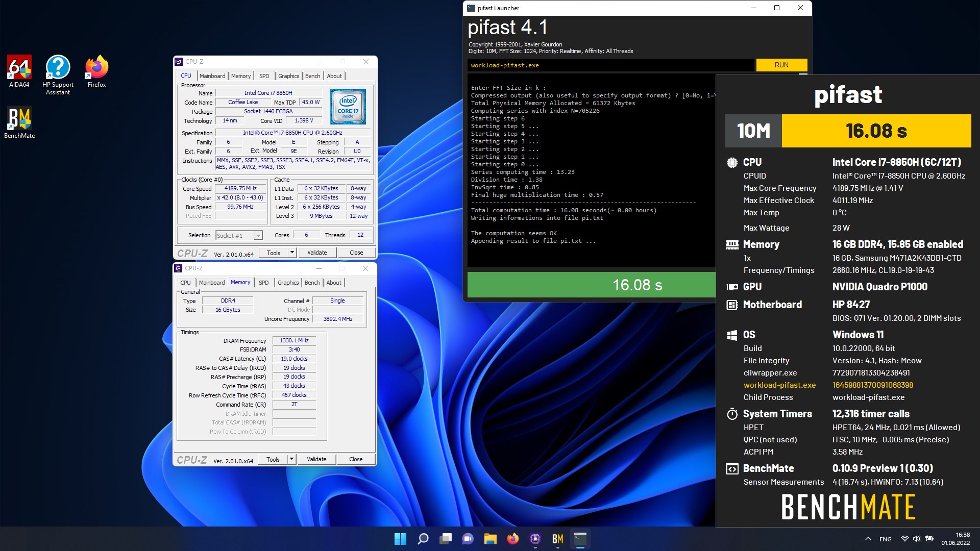
Task: Open SPD tab in lower CPU-Z window
Action: coord(263,283)
